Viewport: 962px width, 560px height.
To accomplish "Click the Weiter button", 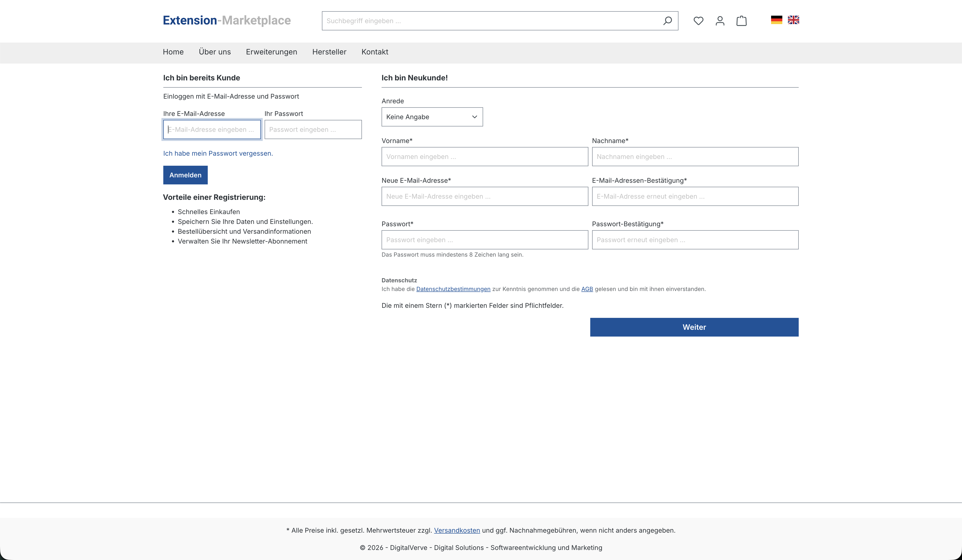I will (694, 327).
